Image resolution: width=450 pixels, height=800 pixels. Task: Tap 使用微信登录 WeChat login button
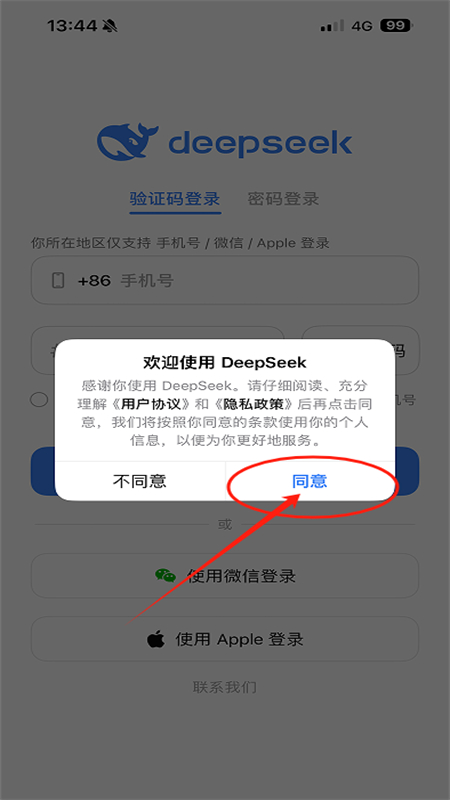[x=225, y=576]
